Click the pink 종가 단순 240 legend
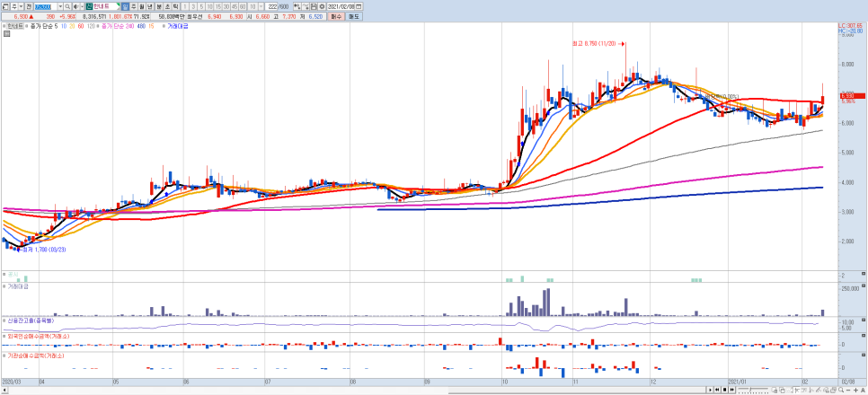This screenshot has width=868, height=395. pyautogui.click(x=118, y=26)
